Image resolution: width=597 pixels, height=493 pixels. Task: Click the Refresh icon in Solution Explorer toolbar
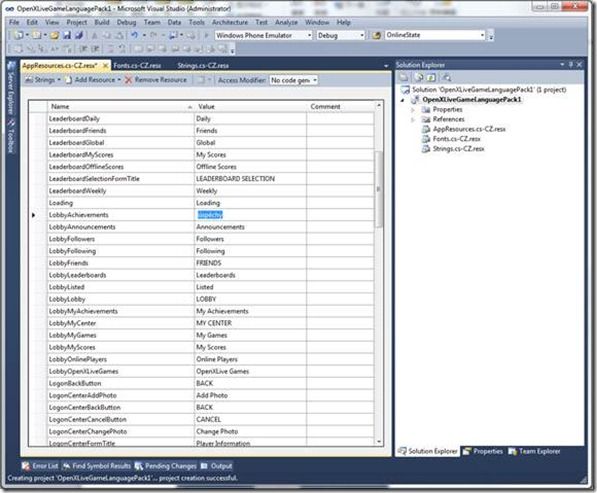[431, 78]
